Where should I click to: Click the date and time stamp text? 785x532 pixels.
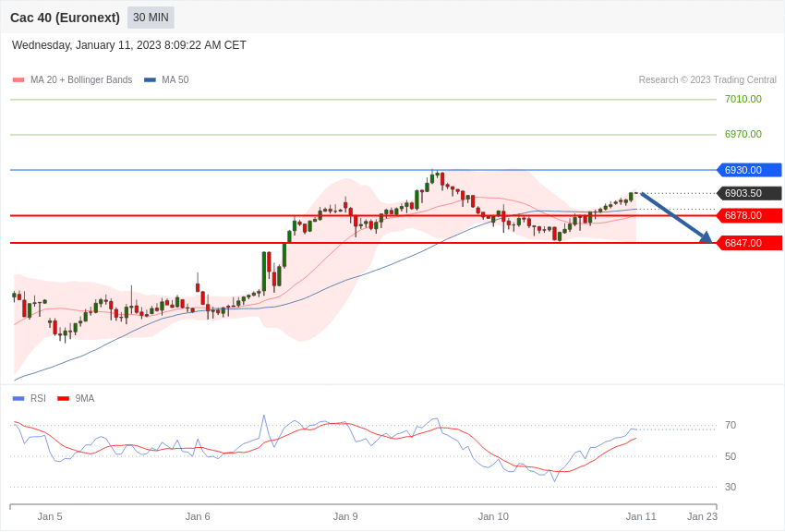(129, 45)
